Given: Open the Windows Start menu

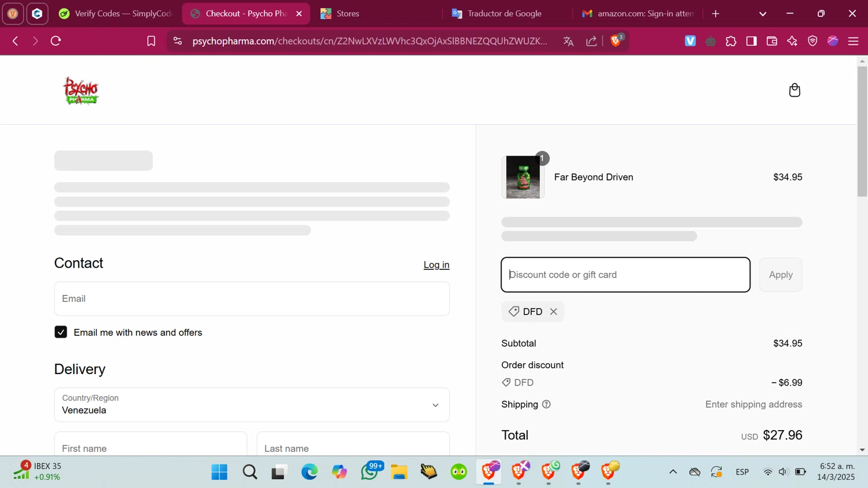Looking at the screenshot, I should [x=219, y=472].
